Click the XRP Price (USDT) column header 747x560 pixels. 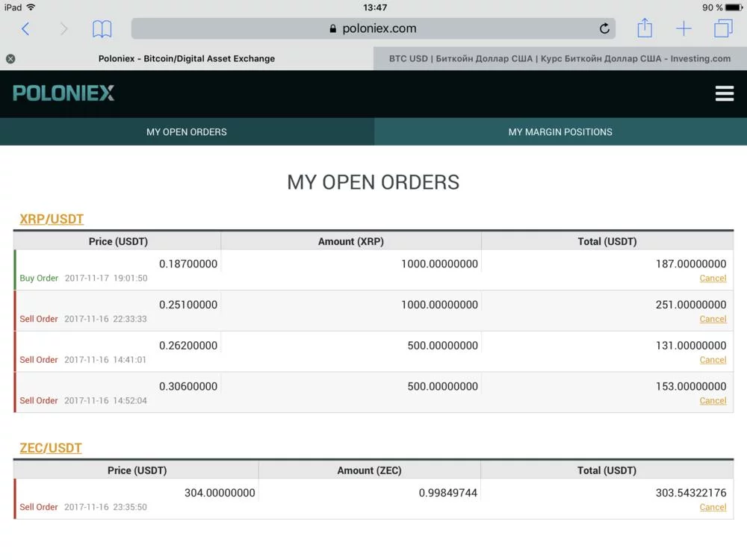(x=118, y=241)
